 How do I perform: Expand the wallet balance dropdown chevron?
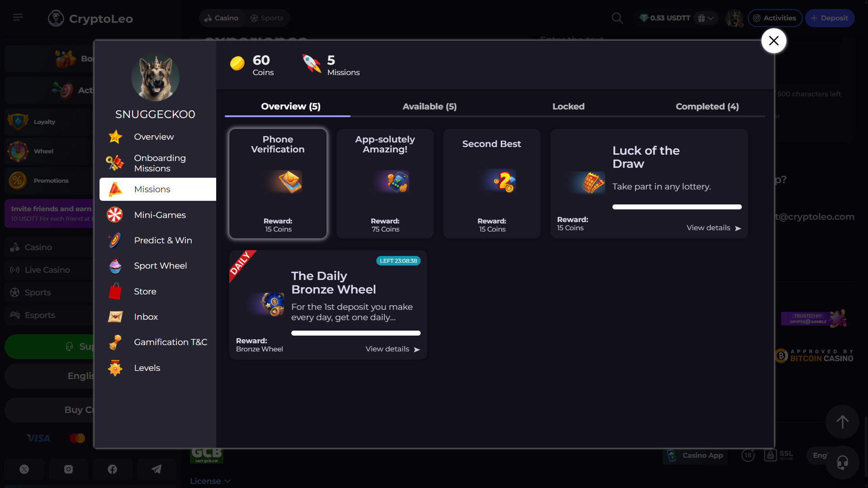711,18
